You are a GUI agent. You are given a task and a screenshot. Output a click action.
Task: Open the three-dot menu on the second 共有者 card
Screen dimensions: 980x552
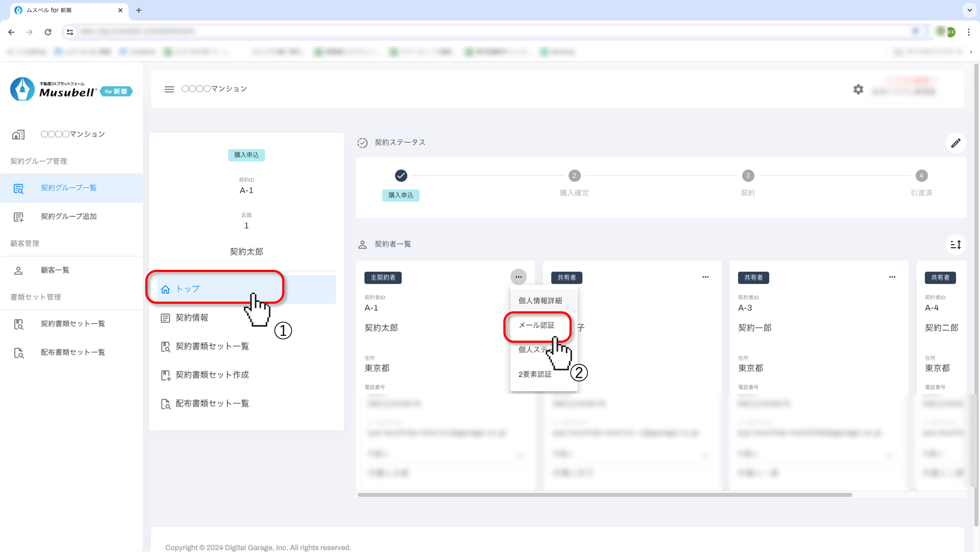coord(705,277)
